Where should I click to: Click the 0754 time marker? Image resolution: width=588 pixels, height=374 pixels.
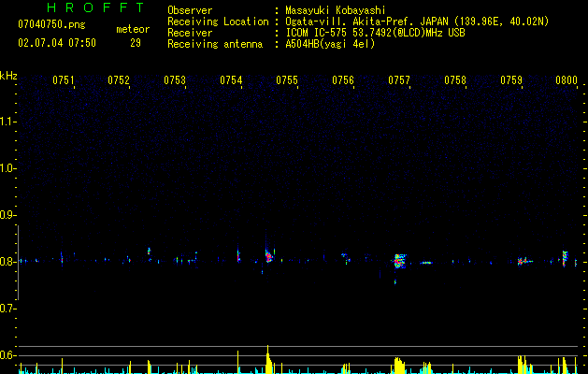[x=231, y=80]
